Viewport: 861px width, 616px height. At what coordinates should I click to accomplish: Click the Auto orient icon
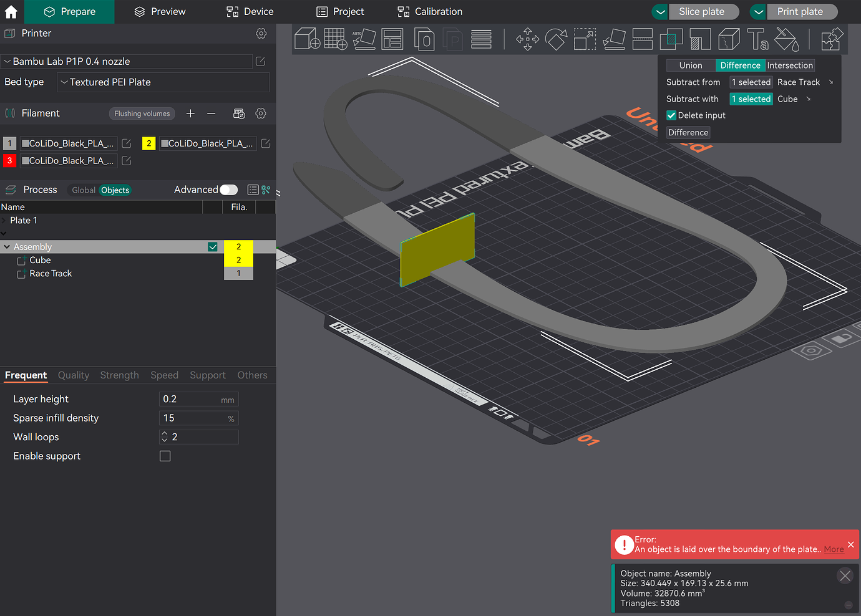pos(364,39)
